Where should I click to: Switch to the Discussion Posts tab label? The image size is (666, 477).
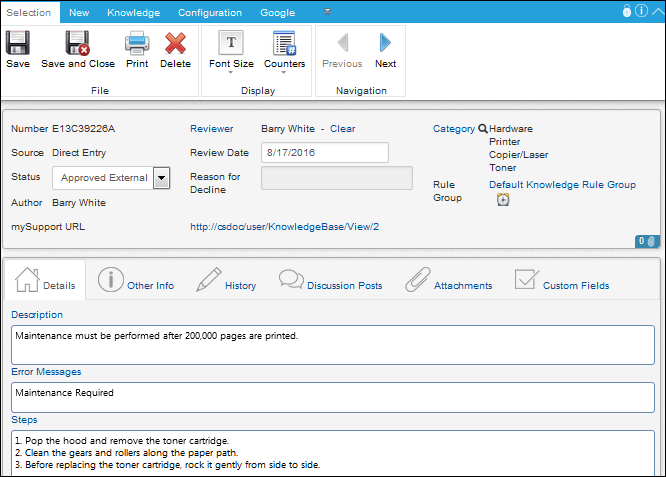point(344,285)
